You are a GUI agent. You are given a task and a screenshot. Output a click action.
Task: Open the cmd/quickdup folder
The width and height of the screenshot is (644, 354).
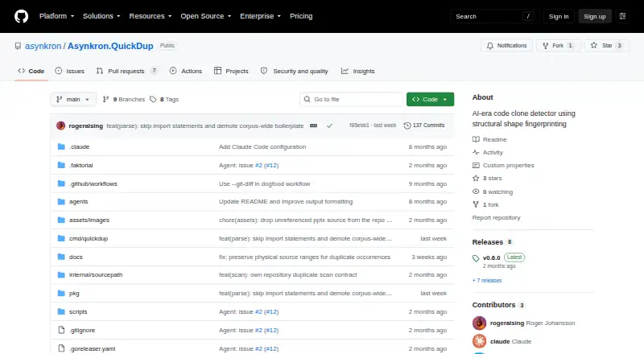click(89, 239)
